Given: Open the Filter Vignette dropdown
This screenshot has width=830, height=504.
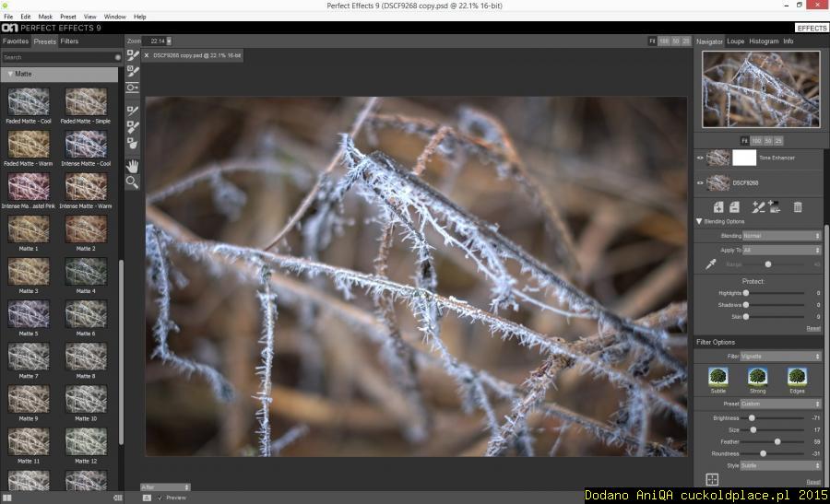Looking at the screenshot, I should pos(780,356).
